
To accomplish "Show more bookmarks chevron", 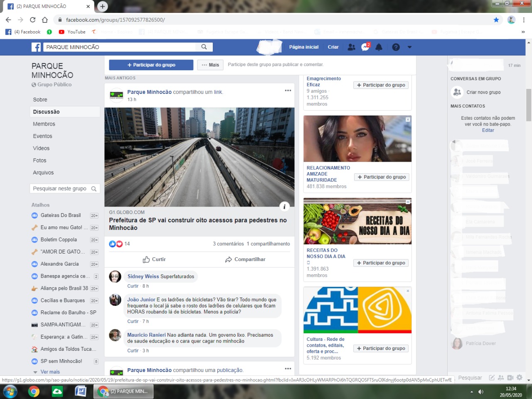I will (523, 32).
